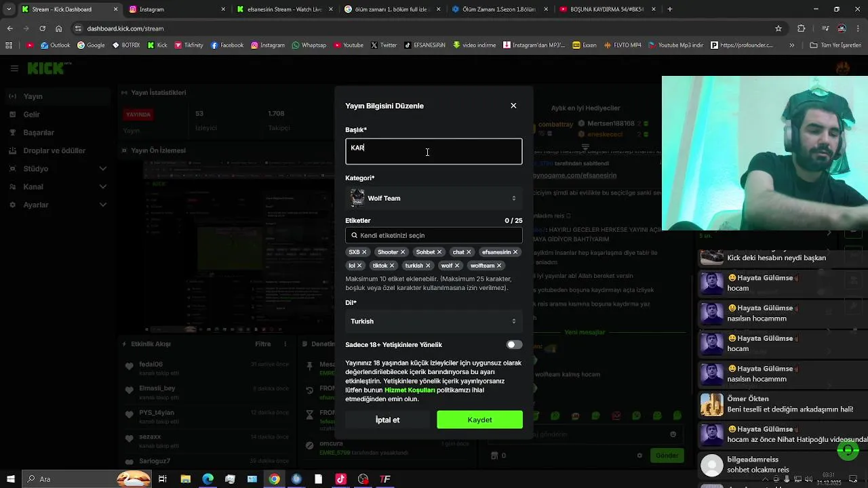Select Ömer Ökten chat message

click(x=783, y=404)
